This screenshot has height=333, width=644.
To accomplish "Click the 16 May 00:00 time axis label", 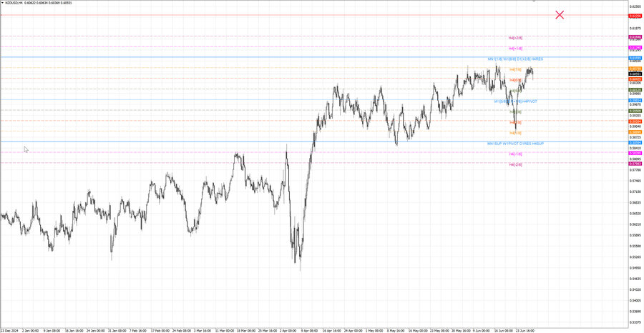I will tap(417, 330).
